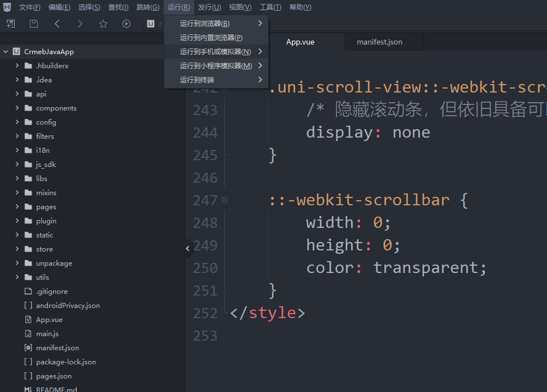Click the CrmebJavaApp project root icon
Screen dimensions: 547x392
(x=16, y=51)
